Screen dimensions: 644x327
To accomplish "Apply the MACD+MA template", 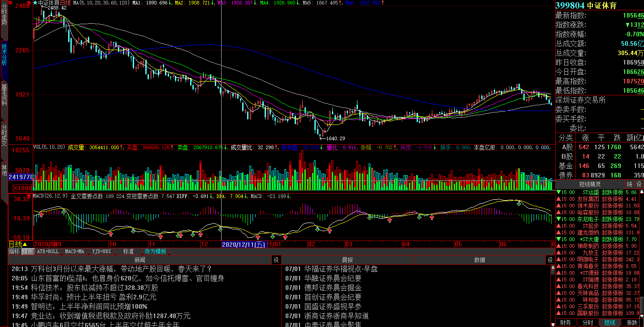I will point(74,252).
